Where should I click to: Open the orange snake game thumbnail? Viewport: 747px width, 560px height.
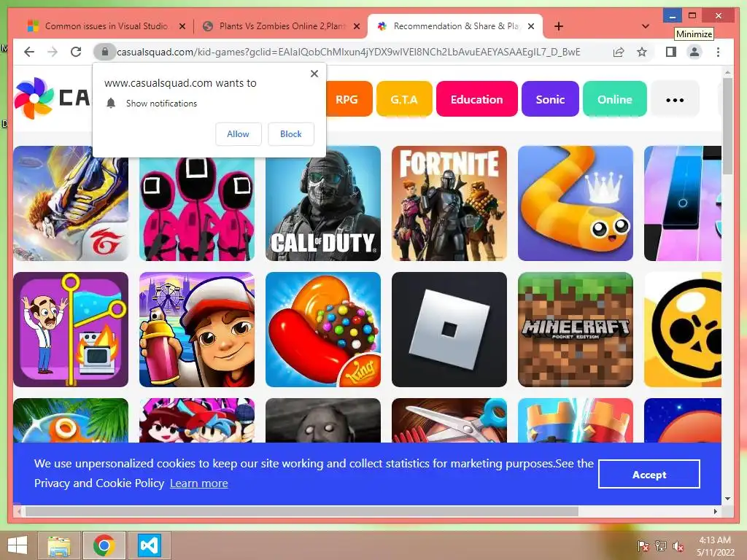pyautogui.click(x=576, y=203)
